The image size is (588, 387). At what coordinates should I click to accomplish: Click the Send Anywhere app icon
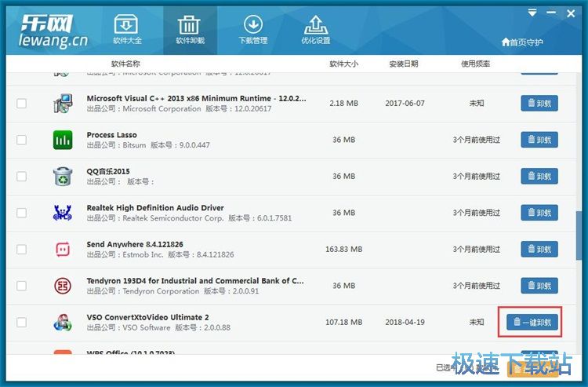tap(62, 250)
